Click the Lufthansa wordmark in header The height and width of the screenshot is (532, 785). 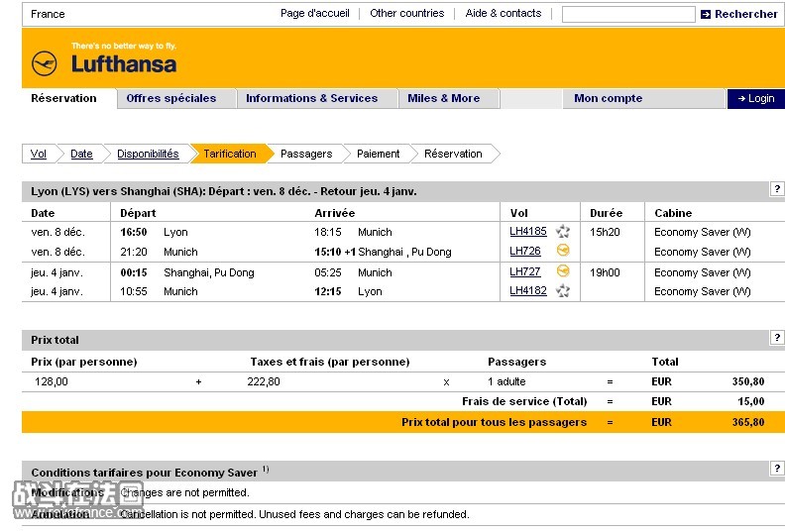[124, 64]
